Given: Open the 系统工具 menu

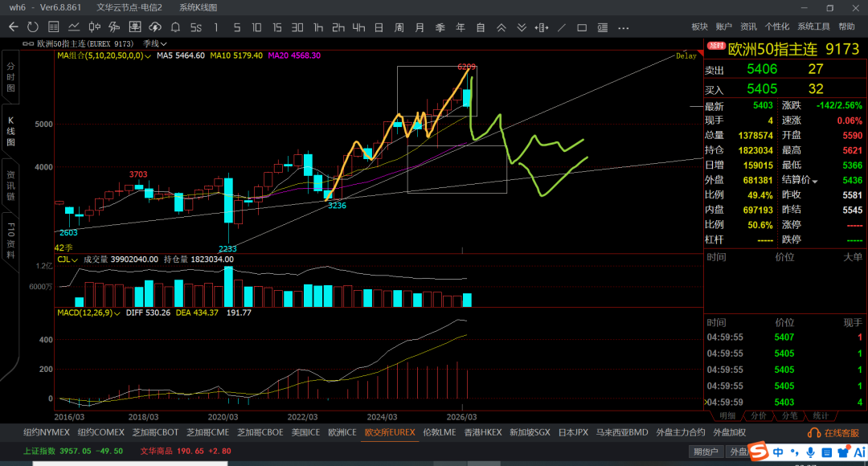Looking at the screenshot, I should click(x=813, y=27).
